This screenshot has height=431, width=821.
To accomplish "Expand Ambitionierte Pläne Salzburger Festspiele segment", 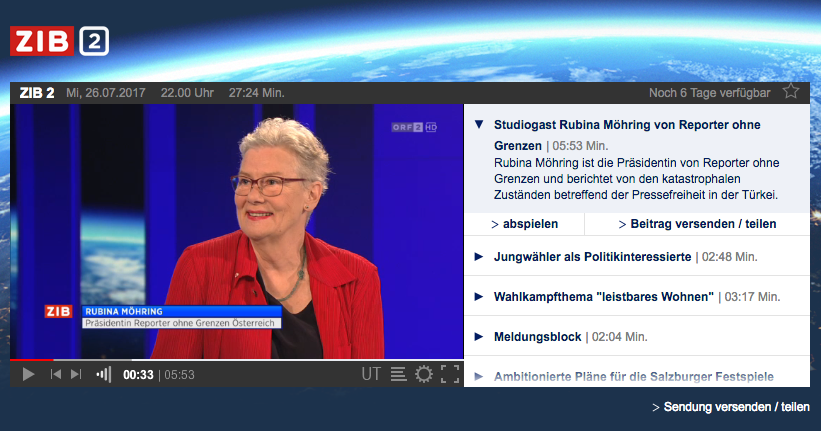I will coord(479,376).
